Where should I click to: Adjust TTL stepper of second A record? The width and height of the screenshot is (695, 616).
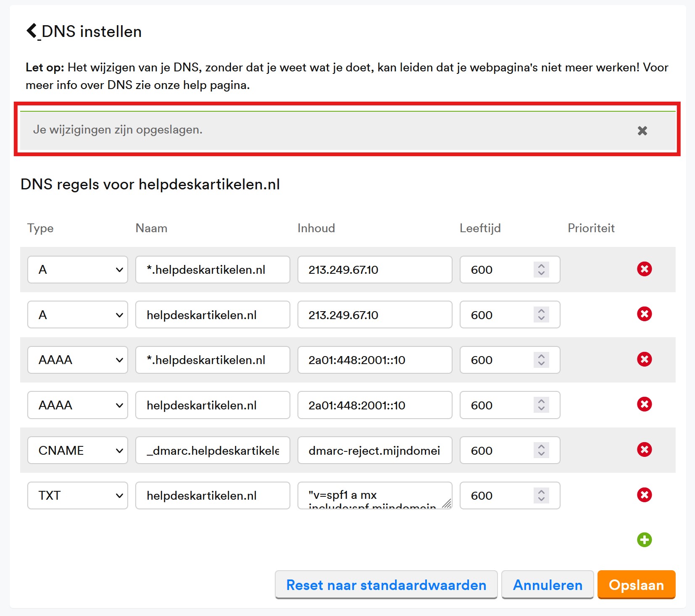click(541, 315)
